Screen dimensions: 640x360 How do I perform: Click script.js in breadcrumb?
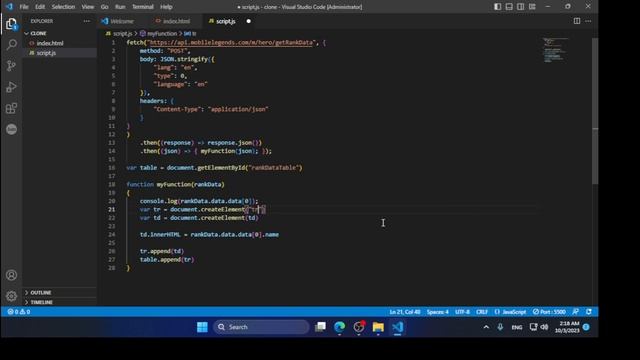click(122, 34)
